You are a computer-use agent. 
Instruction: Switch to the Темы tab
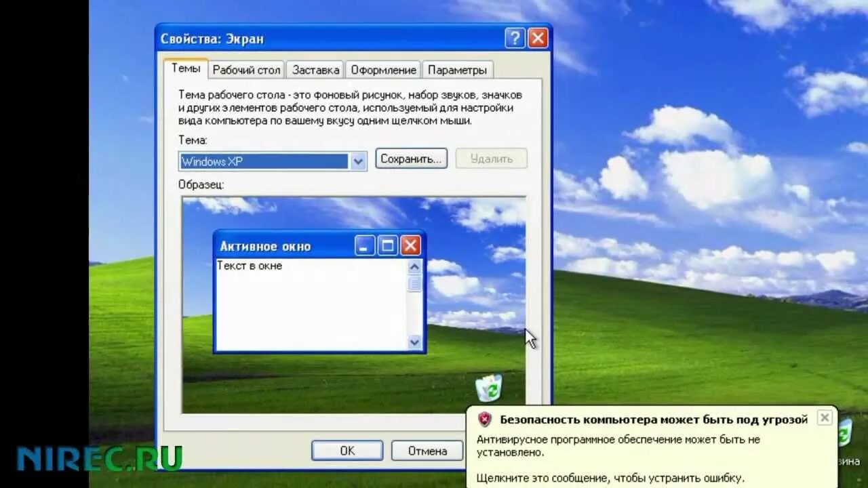point(185,68)
